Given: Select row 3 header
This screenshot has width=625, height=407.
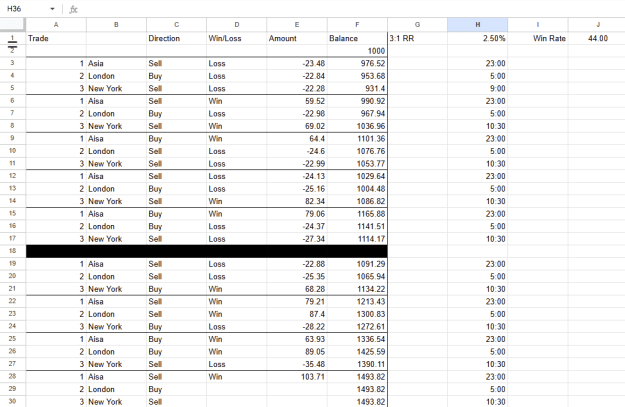Looking at the screenshot, I should pyautogui.click(x=12, y=63).
